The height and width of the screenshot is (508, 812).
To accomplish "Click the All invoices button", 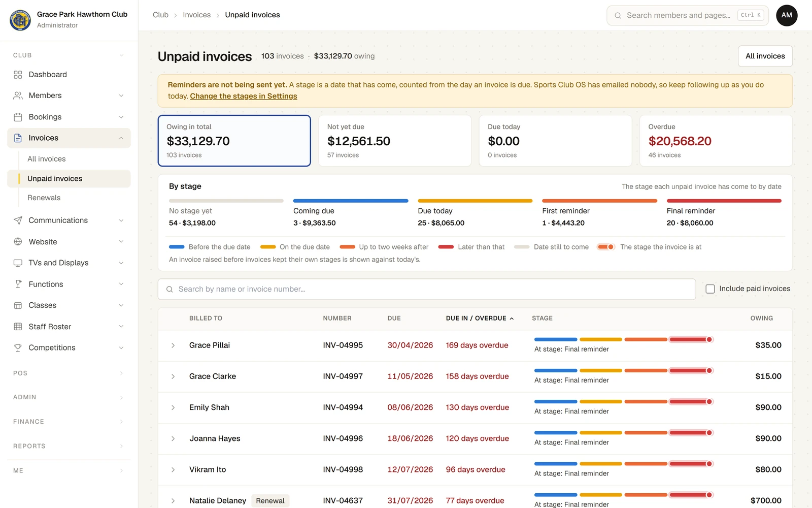I will click(x=765, y=56).
